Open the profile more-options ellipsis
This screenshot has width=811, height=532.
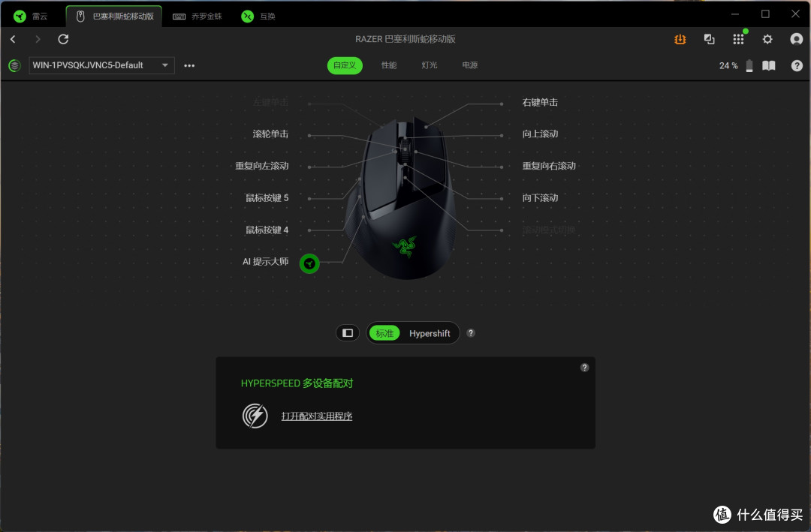coord(189,66)
